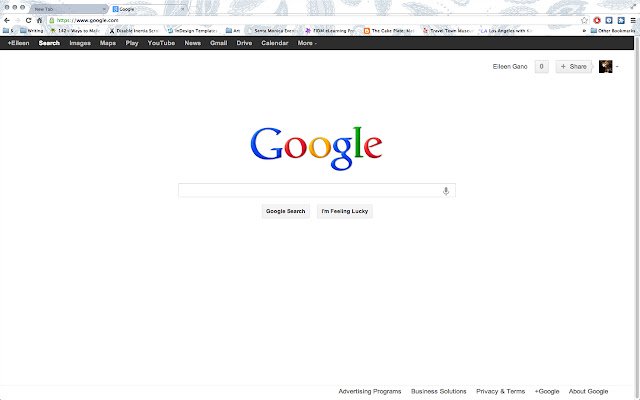This screenshot has height=400, width=640.
Task: Open YouTube from the Google bar
Action: (x=161, y=43)
